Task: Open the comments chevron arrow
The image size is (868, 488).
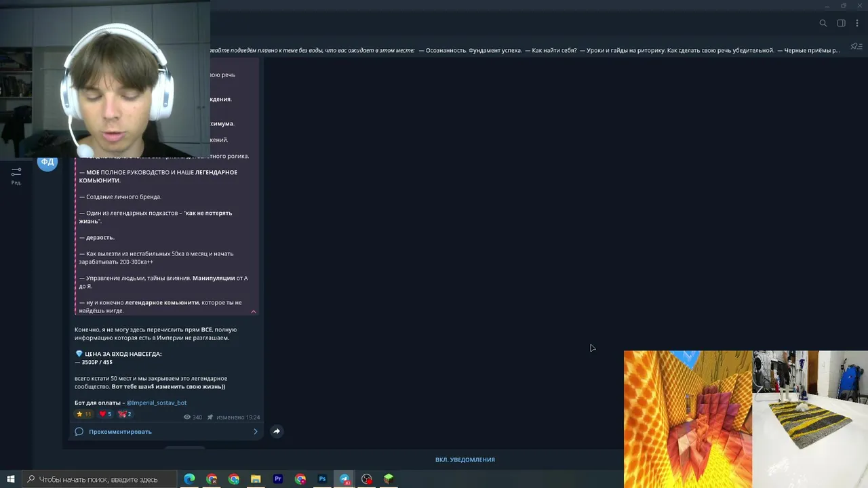Action: (256, 432)
